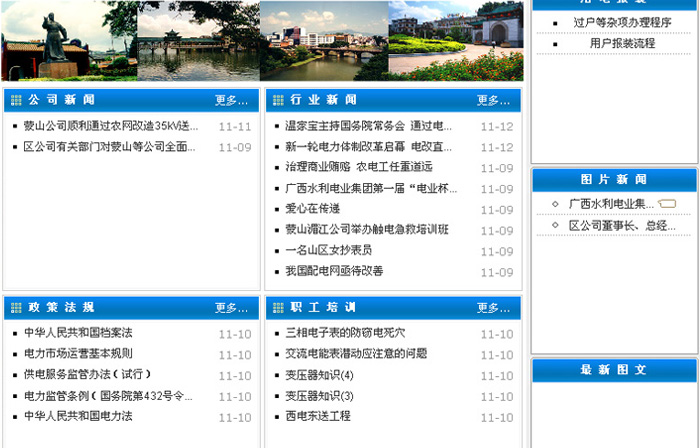Read the article 爱心在传递
Screen dimensions: 700x448
pos(313,209)
